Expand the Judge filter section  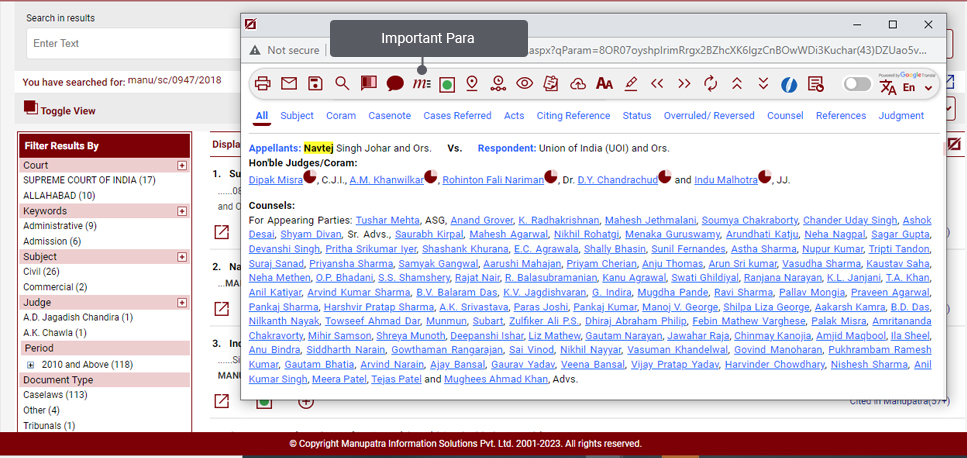click(182, 303)
